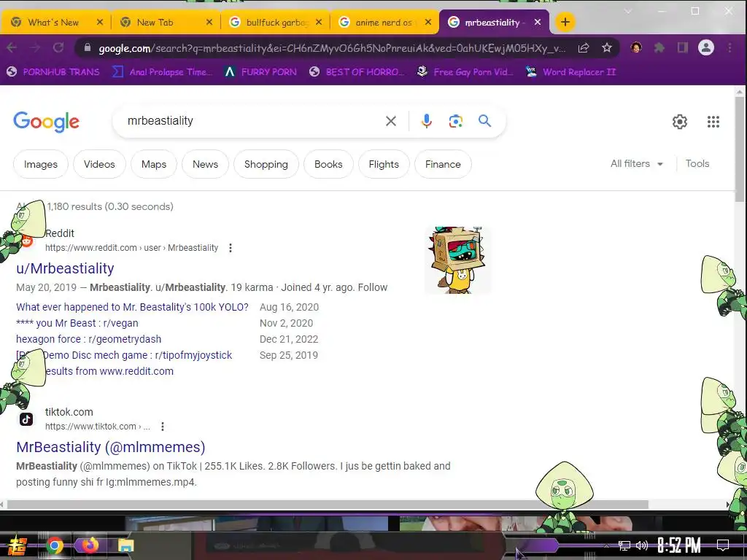Click the network icon in system tray
The width and height of the screenshot is (747, 560).
coord(624,545)
